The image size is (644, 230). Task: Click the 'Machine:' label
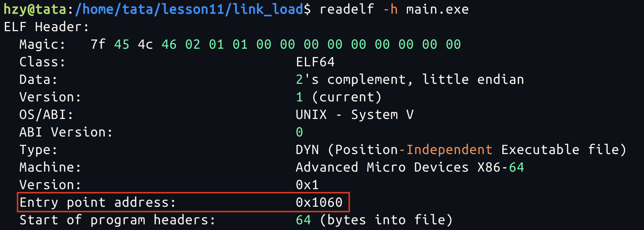coord(50,167)
